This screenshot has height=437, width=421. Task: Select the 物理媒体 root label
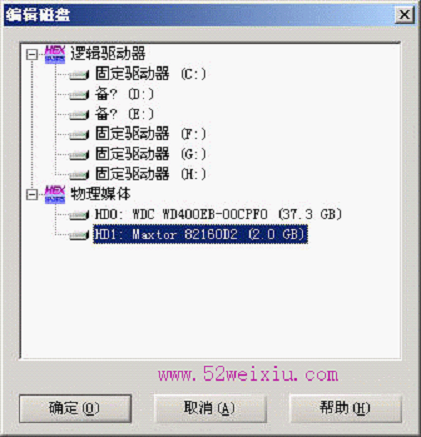point(100,194)
